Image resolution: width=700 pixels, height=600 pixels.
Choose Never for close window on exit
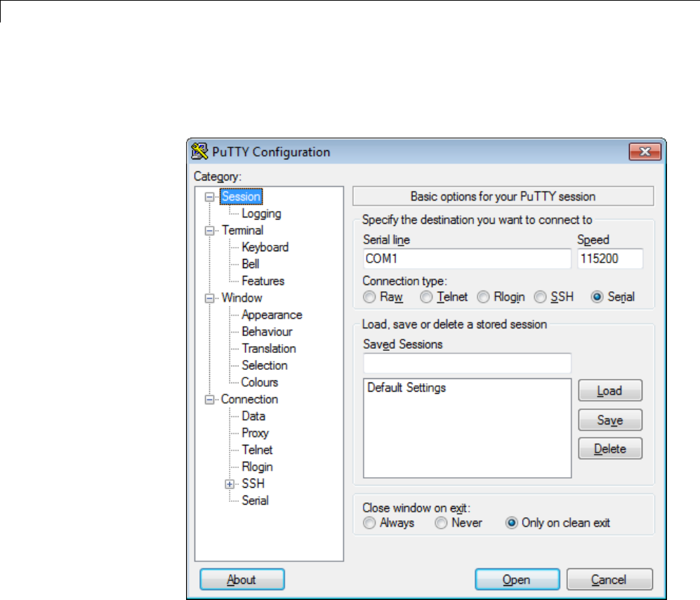click(441, 523)
